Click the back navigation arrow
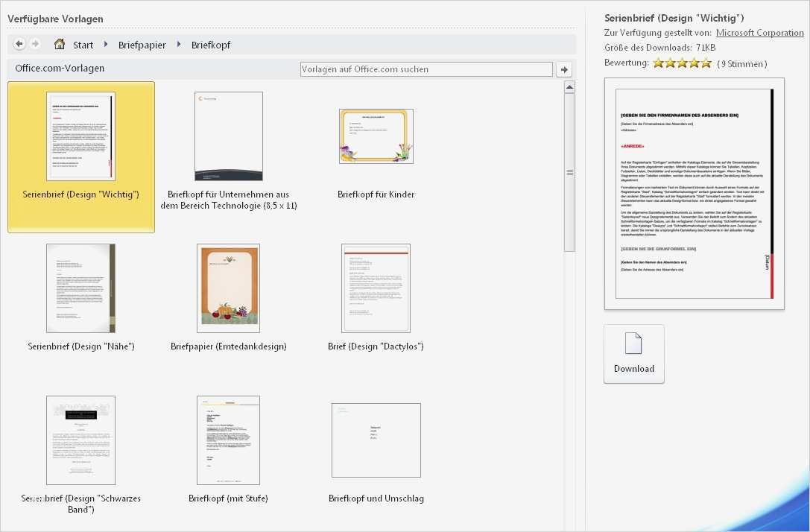 pos(19,44)
